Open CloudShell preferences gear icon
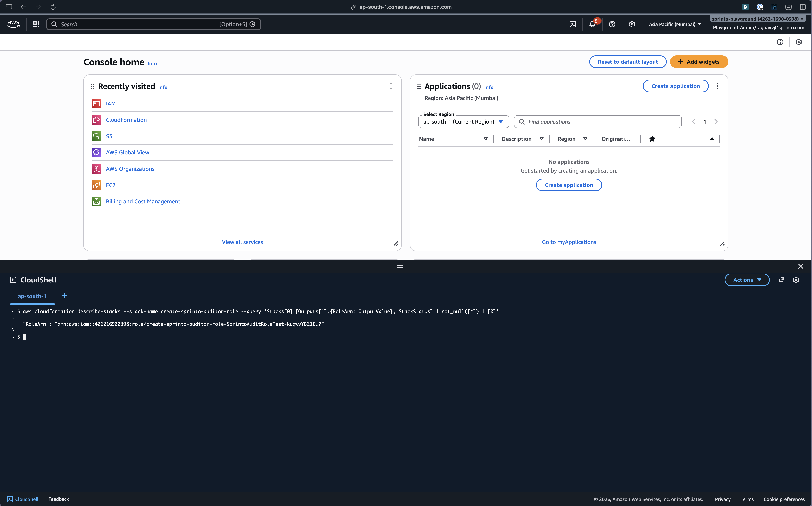Screen dimensions: 812x506 796,280
